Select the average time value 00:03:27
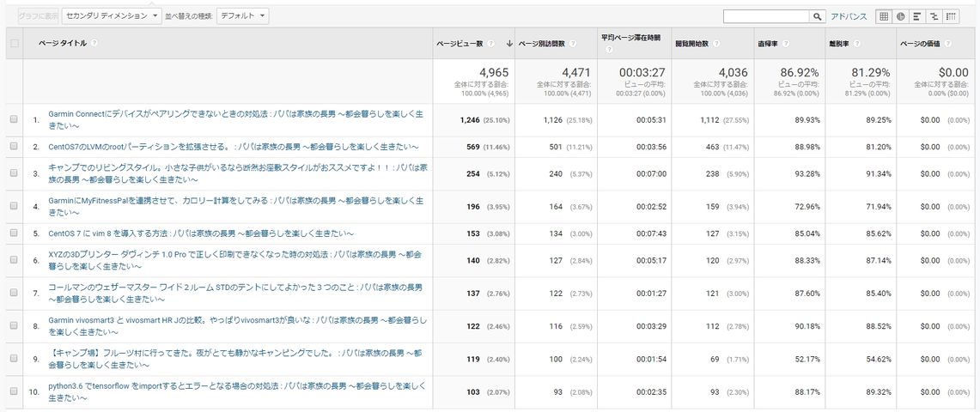Screen dimensions: 980x412 [x=642, y=72]
